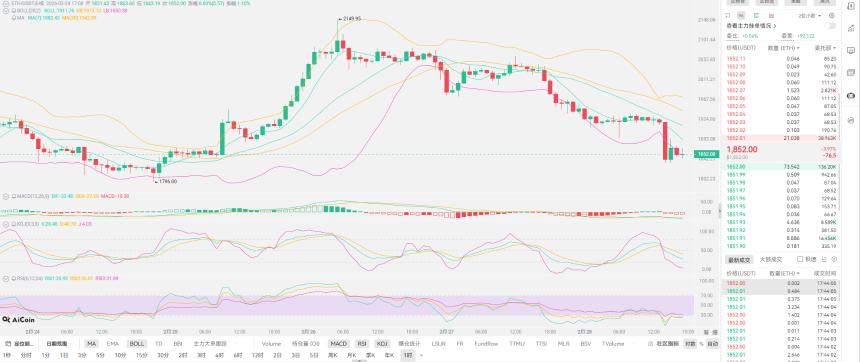Click the percent scale symbol
The height and width of the screenshot is (362, 860).
pos(701,344)
